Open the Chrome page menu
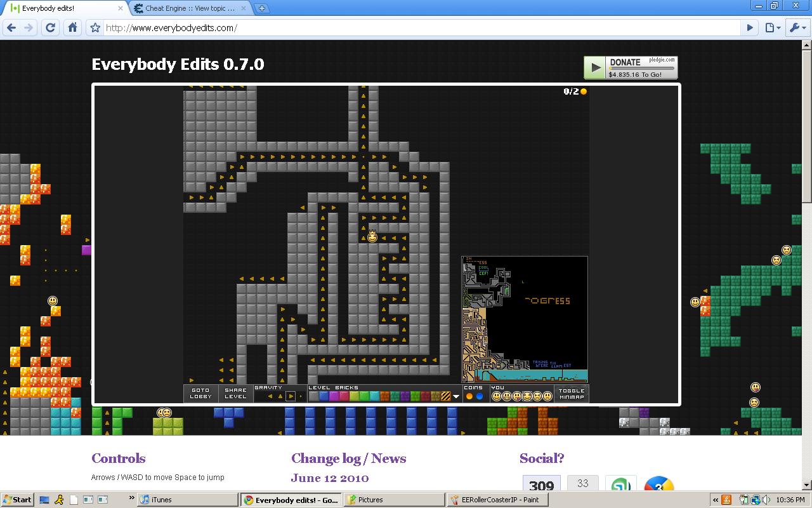 pos(772,27)
